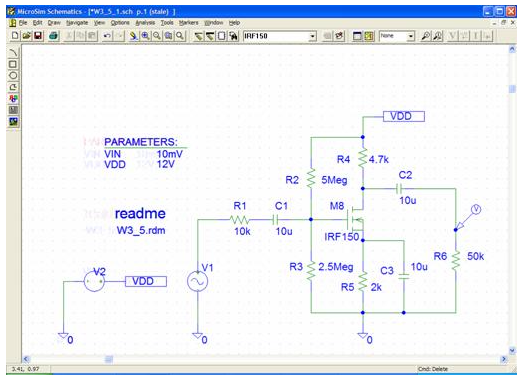Select the V1 AC source symbol
This screenshot has width=520, height=379.
(x=198, y=282)
